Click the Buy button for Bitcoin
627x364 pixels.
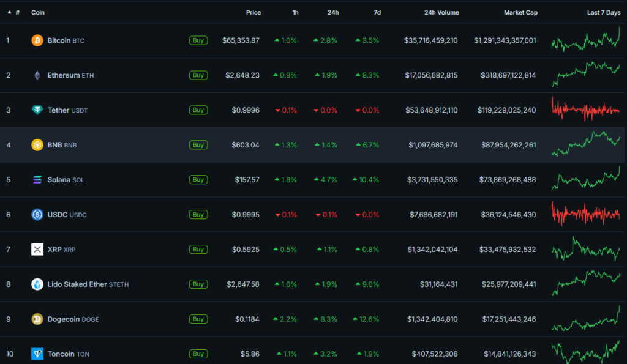point(198,40)
